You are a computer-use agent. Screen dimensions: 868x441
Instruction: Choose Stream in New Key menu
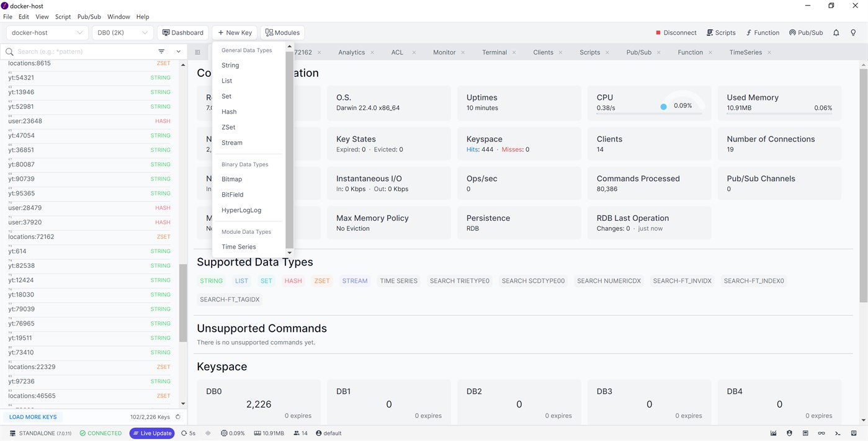click(x=232, y=143)
